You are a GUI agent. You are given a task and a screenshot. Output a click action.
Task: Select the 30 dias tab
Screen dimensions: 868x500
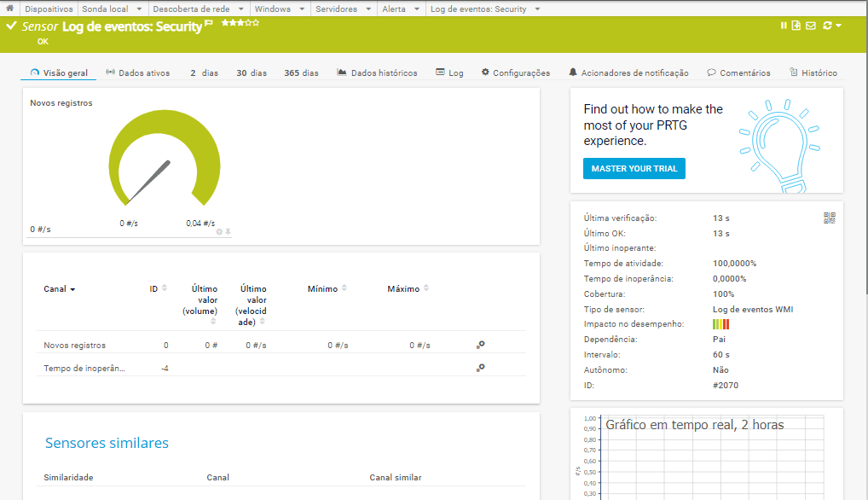click(x=252, y=73)
